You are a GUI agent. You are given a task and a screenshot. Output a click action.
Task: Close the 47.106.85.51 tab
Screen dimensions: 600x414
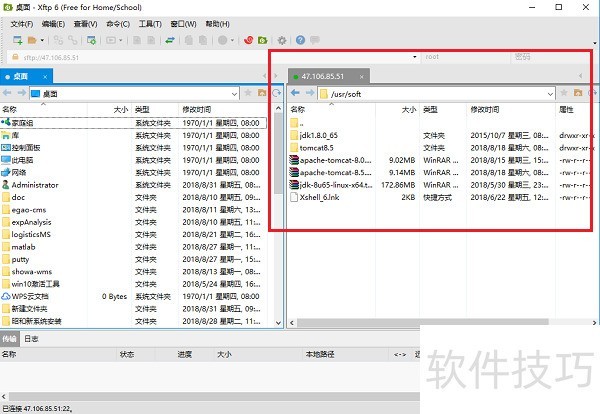coord(362,77)
